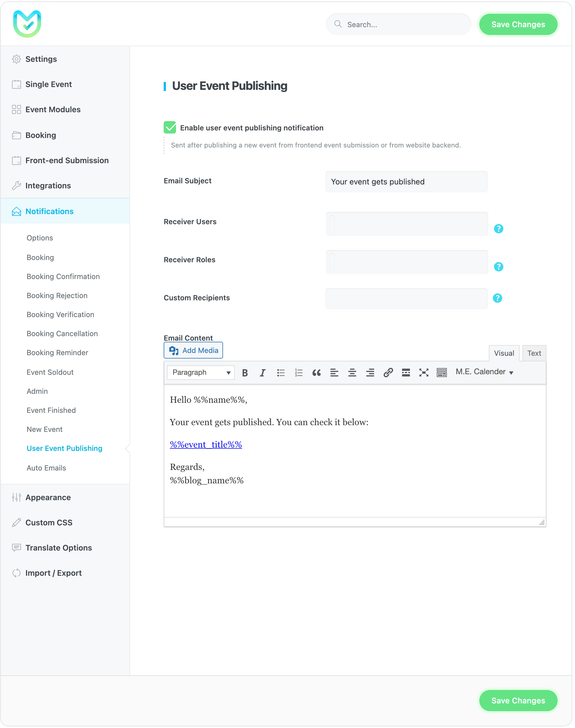Click the Email Subject input field

click(x=406, y=181)
